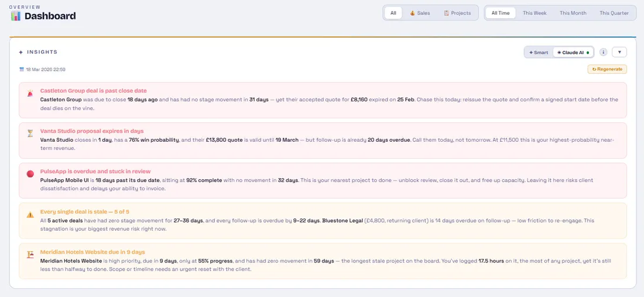Viewport: 644px width, 297px height.
Task: Select the Claude AI insights mode
Action: pyautogui.click(x=573, y=52)
